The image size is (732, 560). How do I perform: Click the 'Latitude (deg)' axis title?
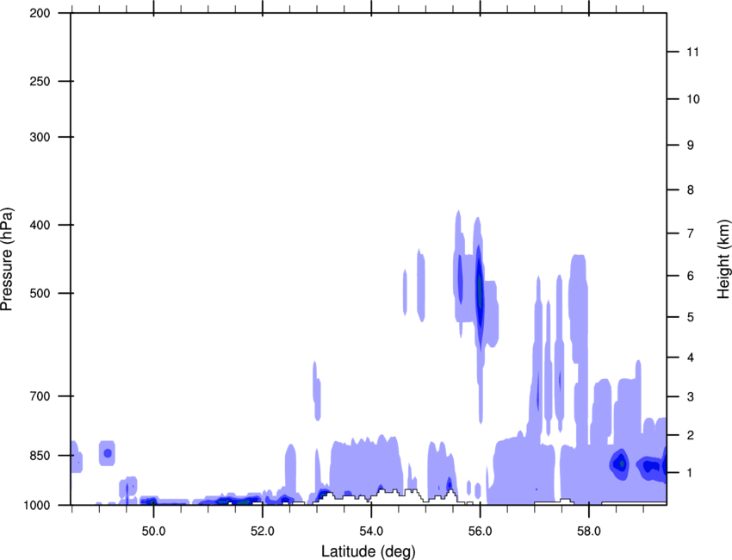tap(368, 551)
